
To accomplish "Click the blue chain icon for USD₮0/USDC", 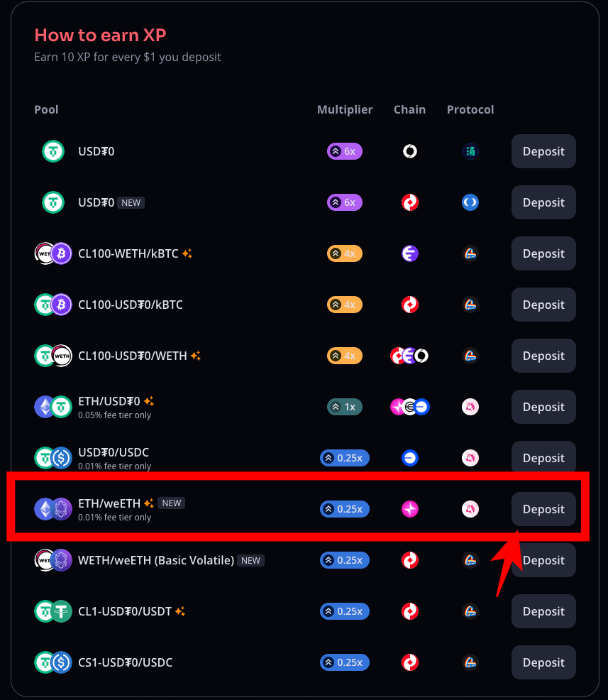I will [x=410, y=458].
